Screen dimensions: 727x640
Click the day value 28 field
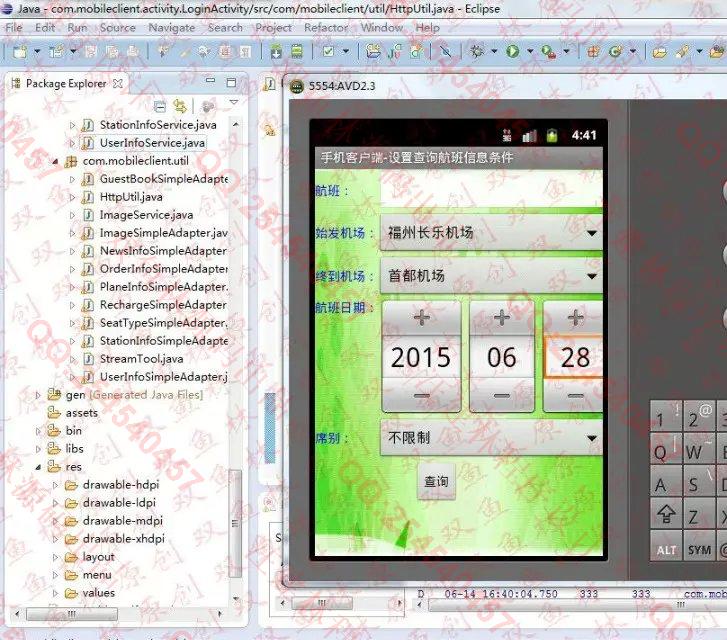(x=574, y=357)
